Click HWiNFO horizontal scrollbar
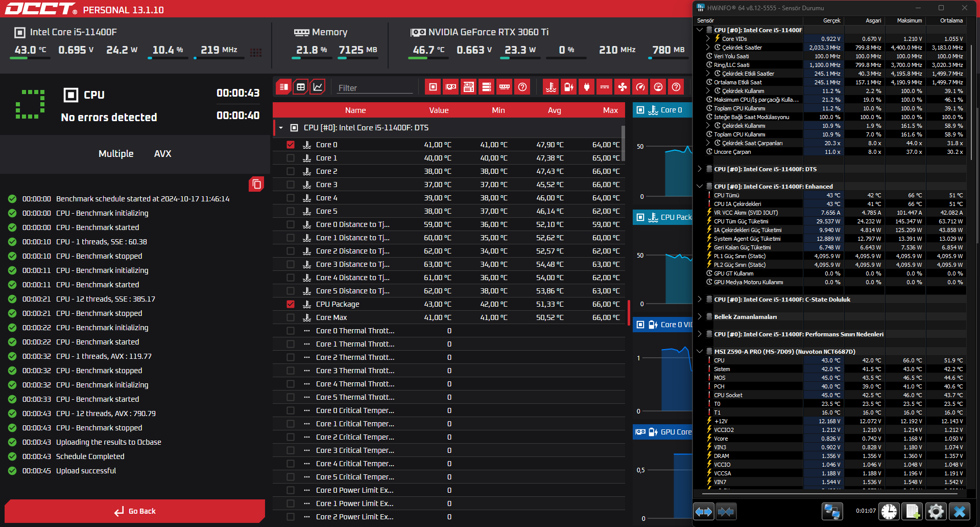 click(x=829, y=494)
